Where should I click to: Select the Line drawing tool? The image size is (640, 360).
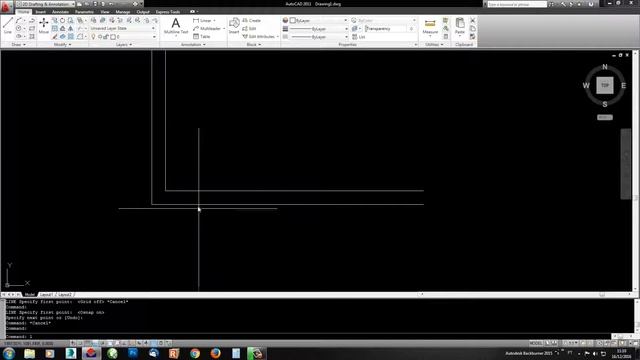pyautogui.click(x=8, y=25)
